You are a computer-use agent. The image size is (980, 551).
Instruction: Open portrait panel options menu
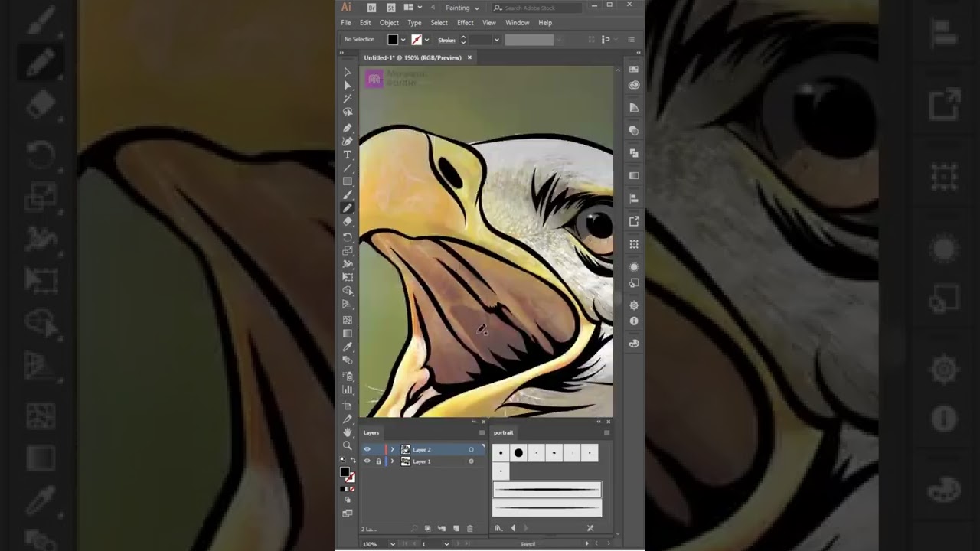[606, 432]
